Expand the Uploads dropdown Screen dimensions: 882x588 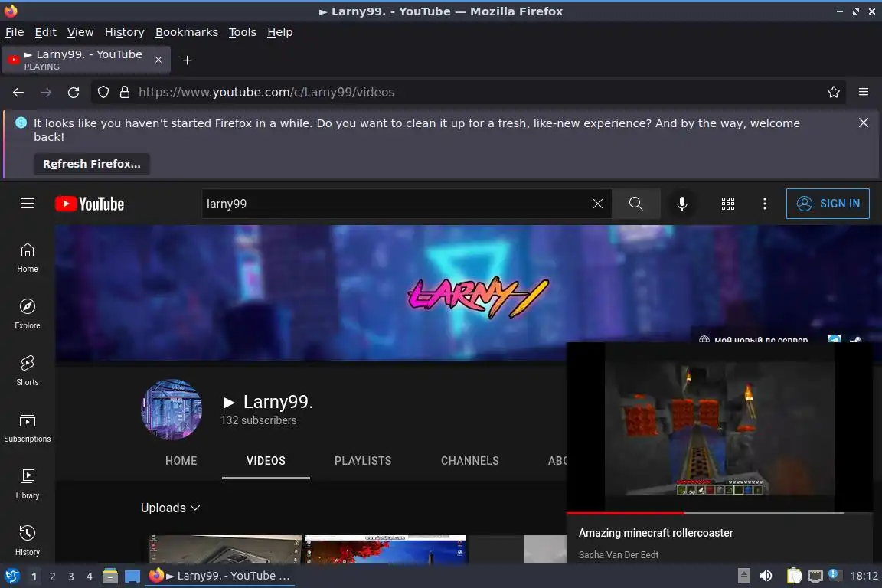[171, 508]
